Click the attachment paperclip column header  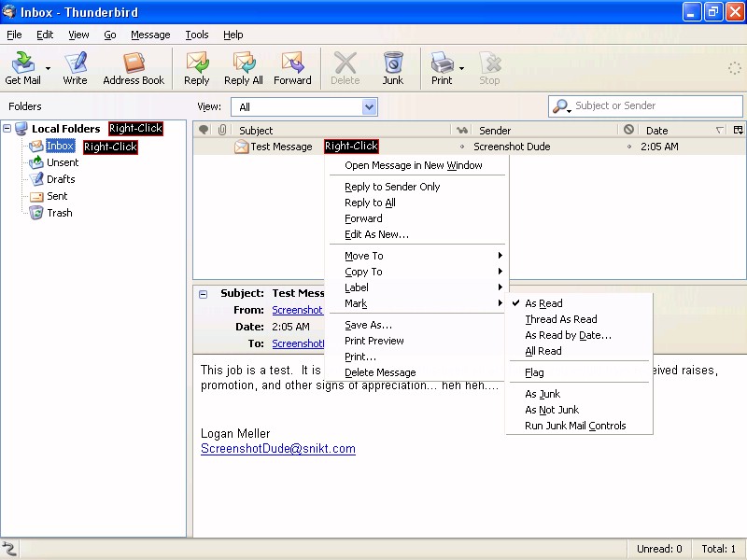click(222, 130)
